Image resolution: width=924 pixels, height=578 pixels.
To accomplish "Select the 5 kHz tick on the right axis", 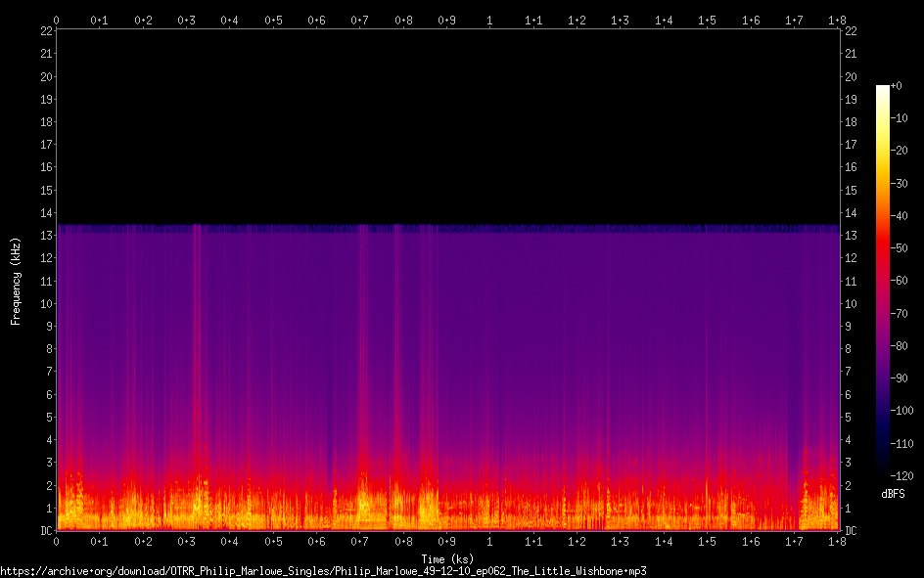I will coord(848,418).
